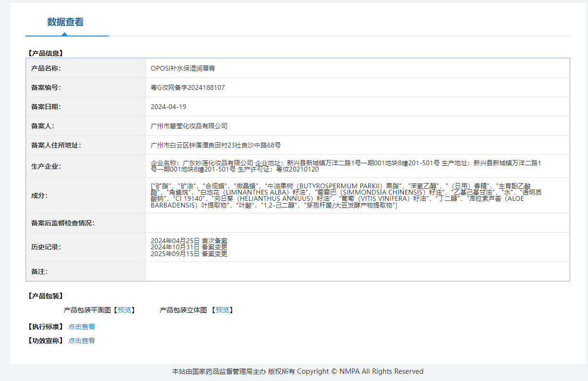Click the 【产品信息】 section heading
The width and height of the screenshot is (588, 381).
coord(45,53)
